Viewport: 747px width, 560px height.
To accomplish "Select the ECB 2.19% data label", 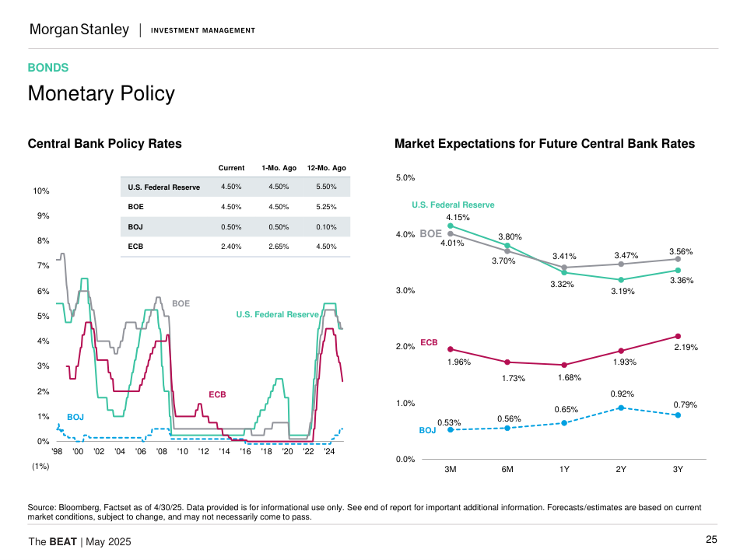I will point(686,347).
